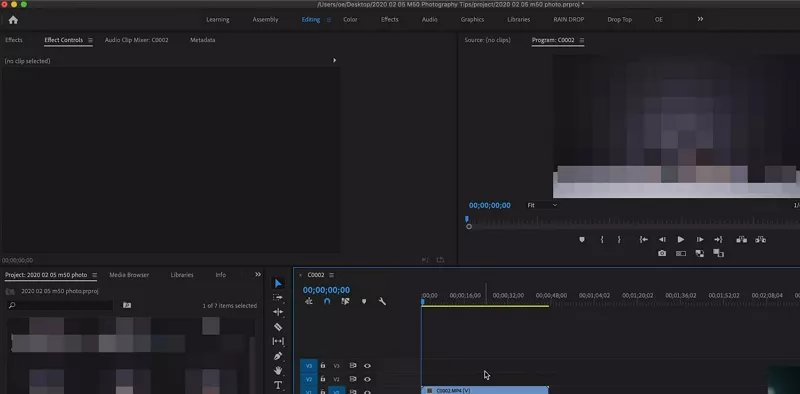Screen dimensions: 800x394
Task: Go to In point
Action: click(x=644, y=239)
